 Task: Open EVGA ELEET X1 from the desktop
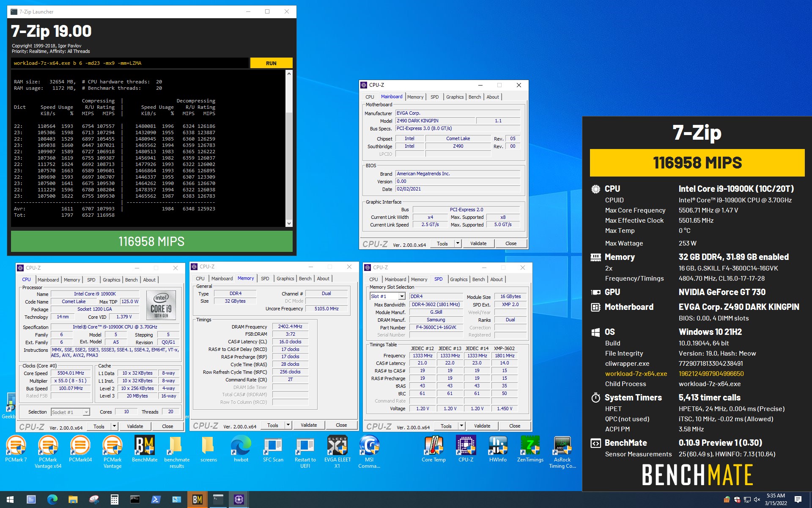tap(337, 452)
